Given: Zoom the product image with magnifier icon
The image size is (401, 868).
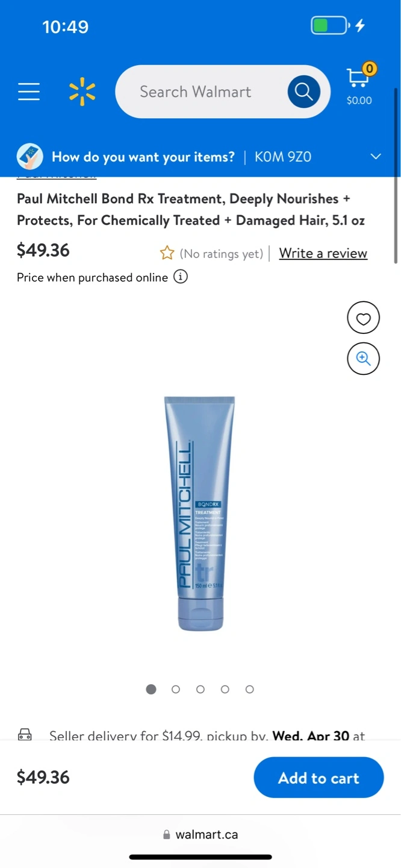Looking at the screenshot, I should click(x=363, y=359).
